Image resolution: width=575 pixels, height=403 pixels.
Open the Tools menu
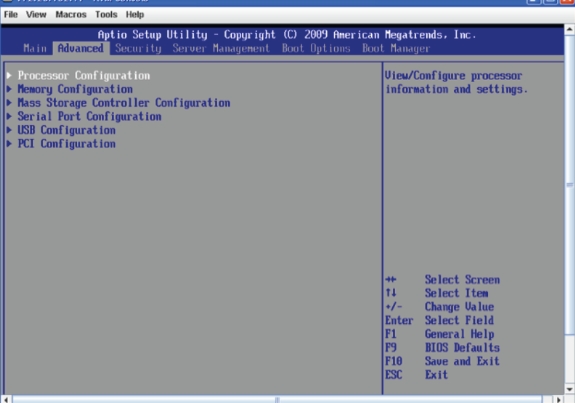106,15
